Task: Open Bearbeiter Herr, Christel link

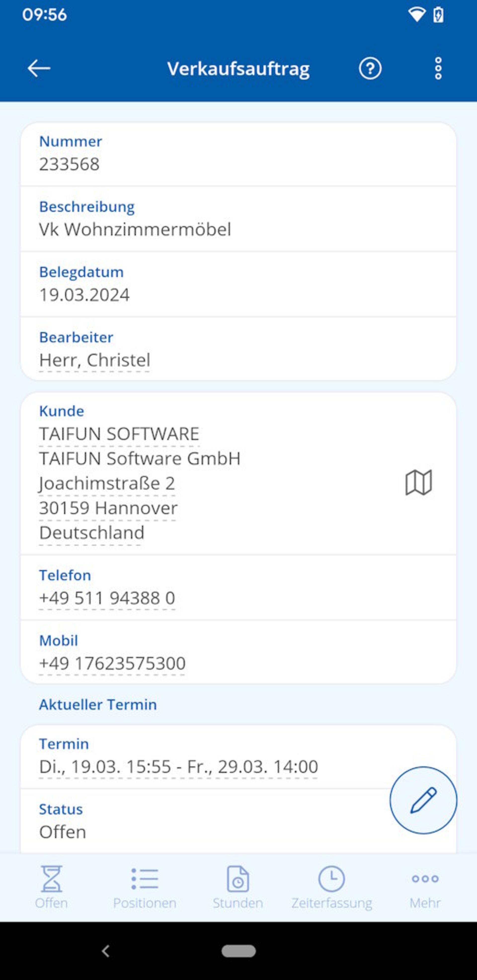Action: tap(94, 360)
